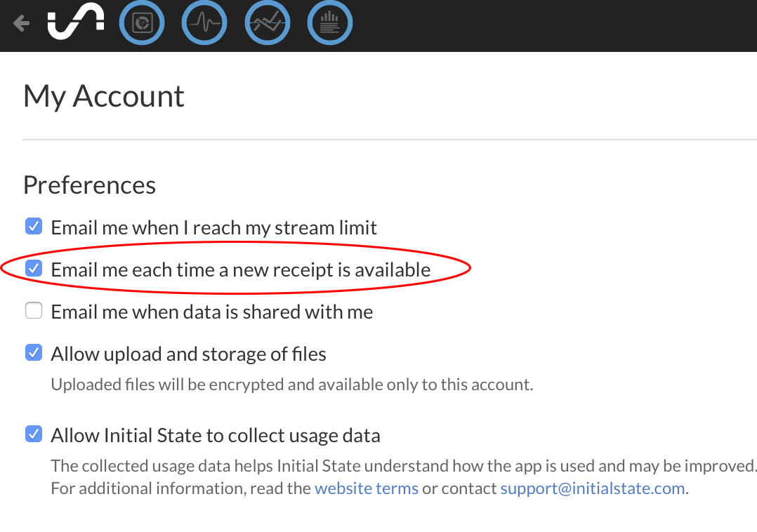757x532 pixels.
Task: Uncheck Allow upload and storage of files
Action: [x=34, y=353]
